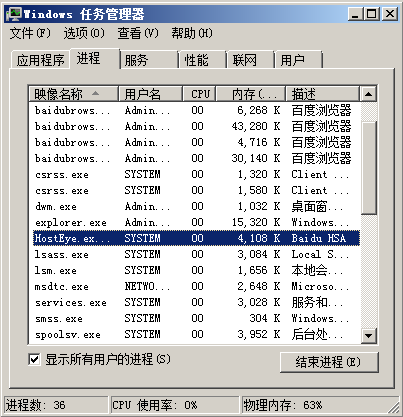Switch to the 性能 tab
The height and width of the screenshot is (417, 403).
coord(203,60)
